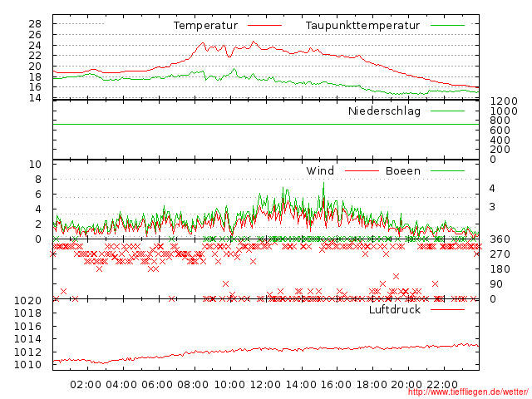Select the 22:00 time axis label
The image size is (532, 399).
[x=442, y=385]
